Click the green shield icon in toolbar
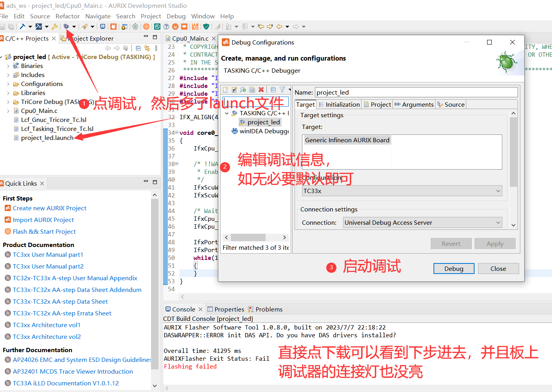Viewport: 552px width, 392px height. click(x=206, y=27)
